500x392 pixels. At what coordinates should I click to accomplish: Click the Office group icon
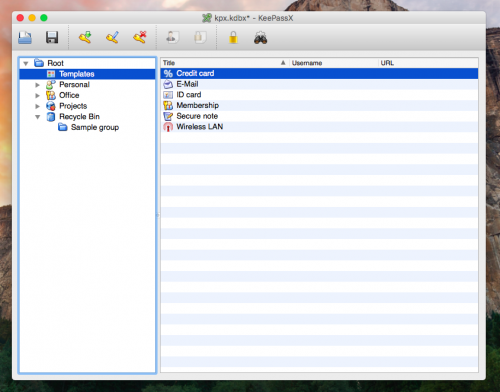pyautogui.click(x=51, y=95)
